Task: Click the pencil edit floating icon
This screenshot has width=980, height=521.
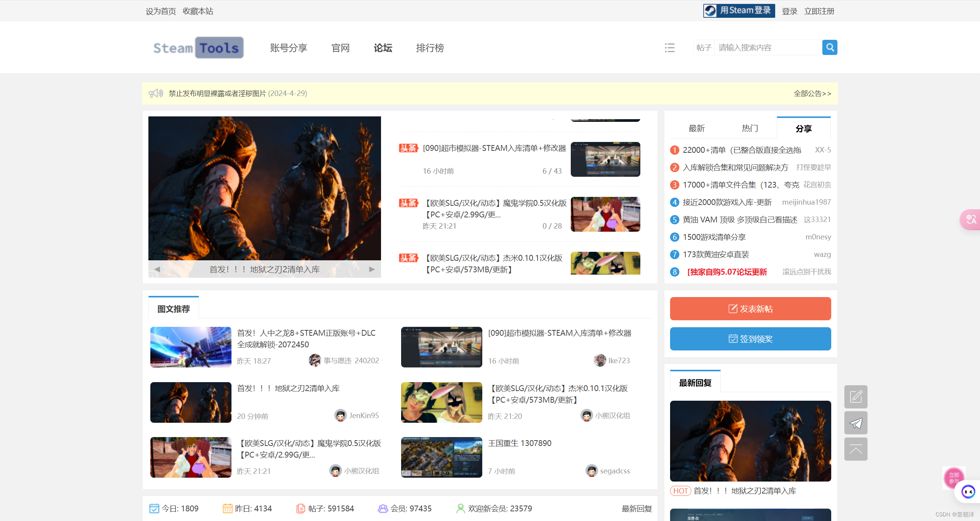Action: click(x=856, y=396)
